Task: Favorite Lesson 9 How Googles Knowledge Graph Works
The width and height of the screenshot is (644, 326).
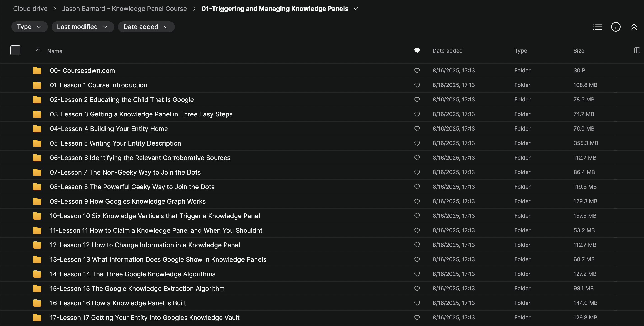Action: point(417,201)
